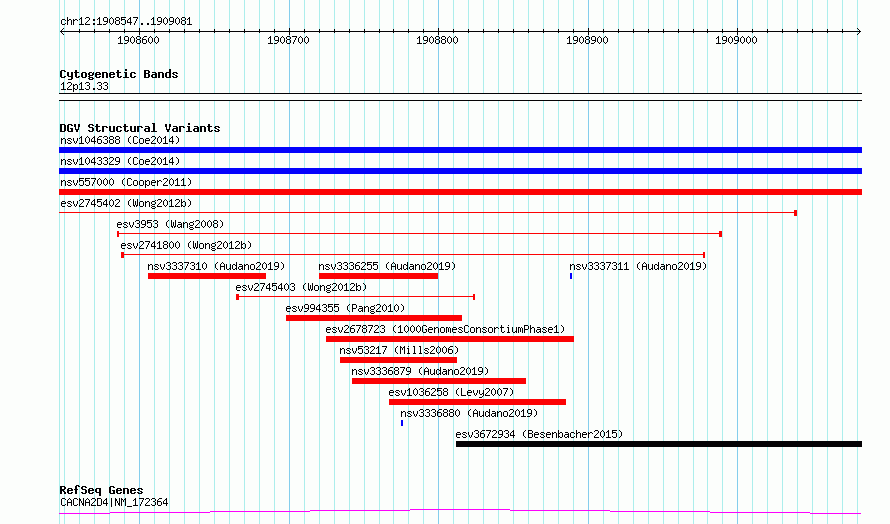This screenshot has height=524, width=890.
Task: Open the CACNA2D4|NM_172364 gene label
Action: [114, 502]
